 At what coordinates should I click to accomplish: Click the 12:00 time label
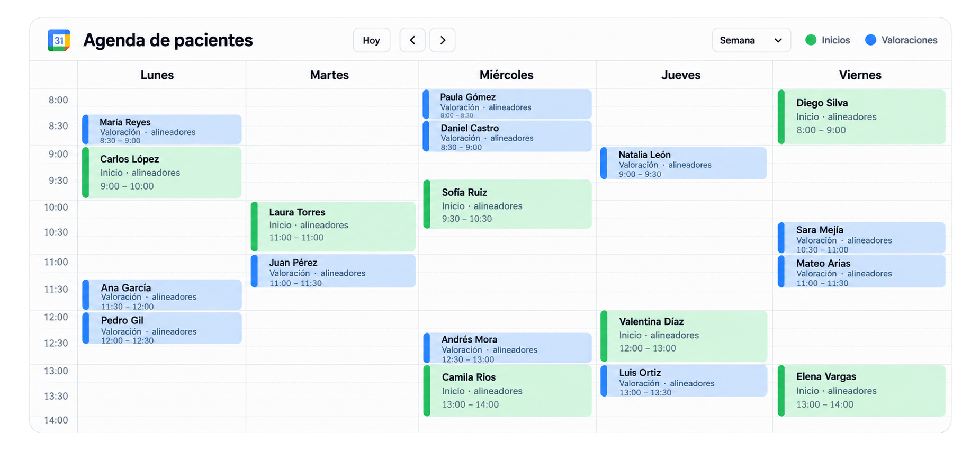pyautogui.click(x=56, y=317)
